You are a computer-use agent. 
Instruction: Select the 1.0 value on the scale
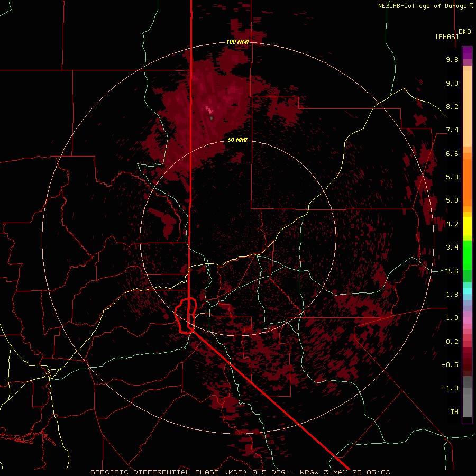[x=452, y=318]
